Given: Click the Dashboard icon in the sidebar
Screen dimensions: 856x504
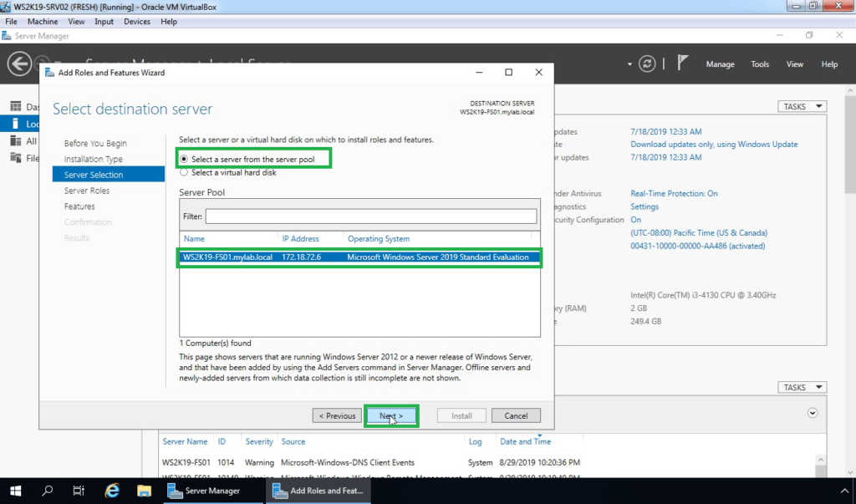Looking at the screenshot, I should [16, 106].
